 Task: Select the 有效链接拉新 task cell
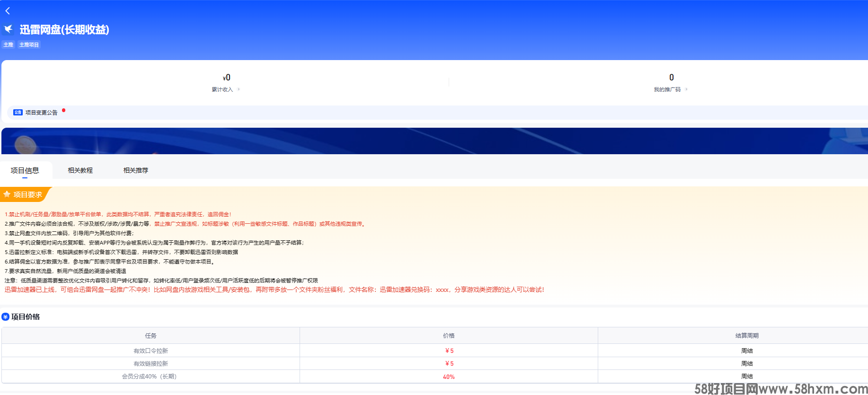(151, 363)
